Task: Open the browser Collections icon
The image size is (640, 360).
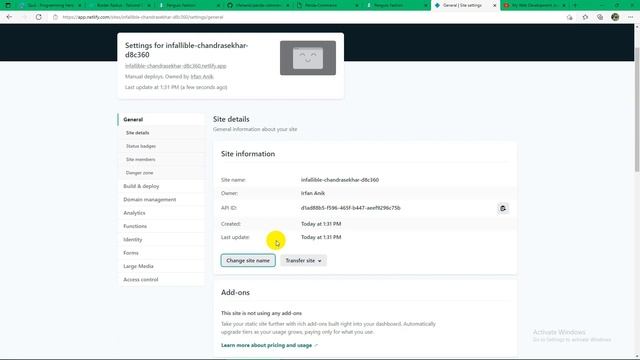Action: click(x=600, y=17)
